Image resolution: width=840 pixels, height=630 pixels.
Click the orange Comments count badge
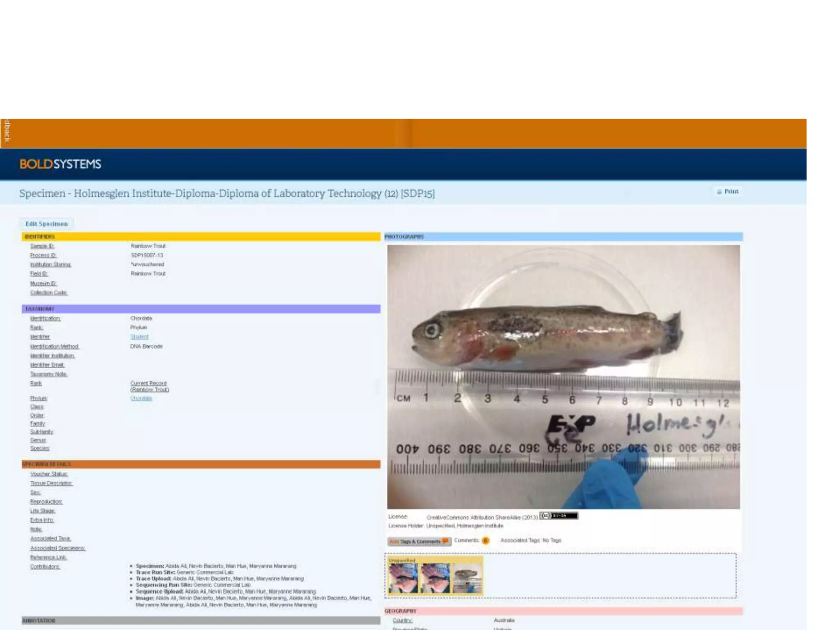(x=486, y=541)
